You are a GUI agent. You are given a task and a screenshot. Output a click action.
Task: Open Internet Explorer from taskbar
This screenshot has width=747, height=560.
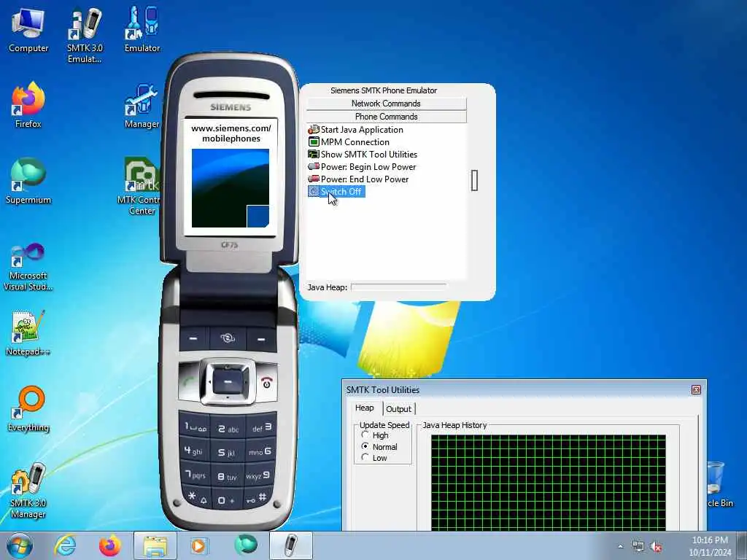(x=65, y=545)
